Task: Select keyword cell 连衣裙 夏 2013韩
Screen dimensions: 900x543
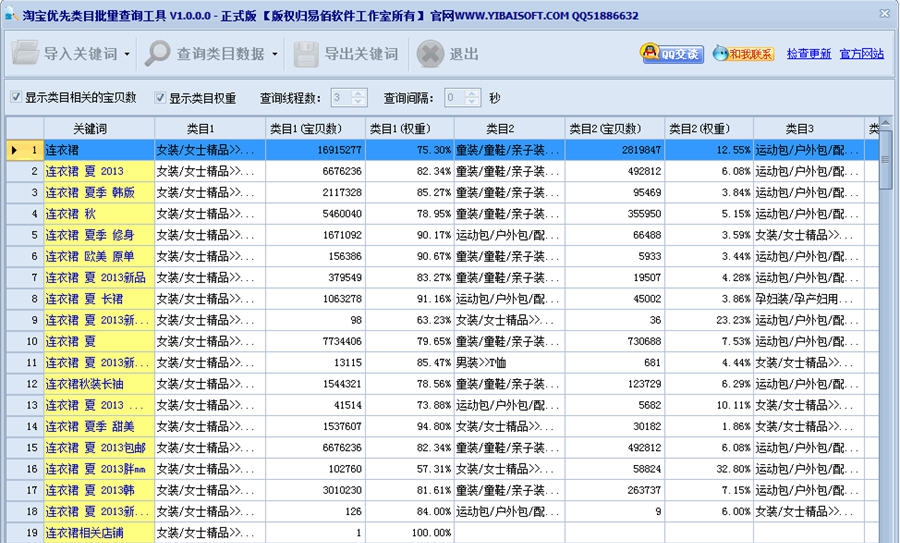Action: pyautogui.click(x=99, y=490)
